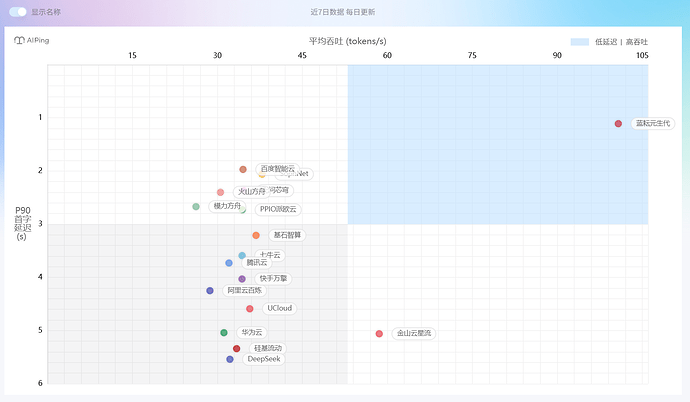Click the 火山方舟 name label
The height and width of the screenshot is (402, 690).
click(x=251, y=192)
